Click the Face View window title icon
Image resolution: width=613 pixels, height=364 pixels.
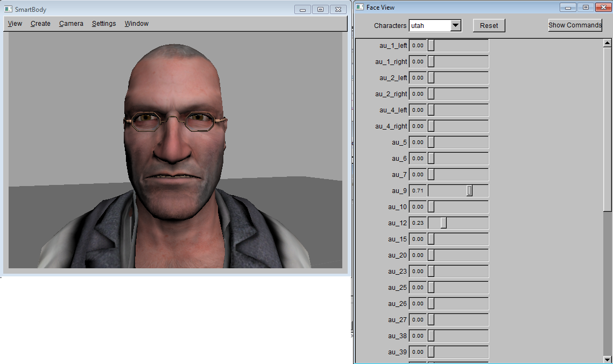360,7
